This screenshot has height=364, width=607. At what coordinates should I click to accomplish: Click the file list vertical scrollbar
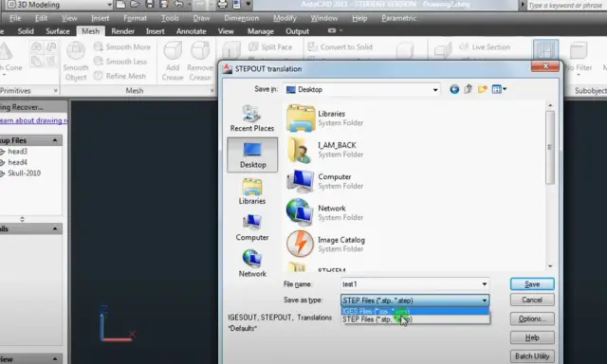[550, 147]
